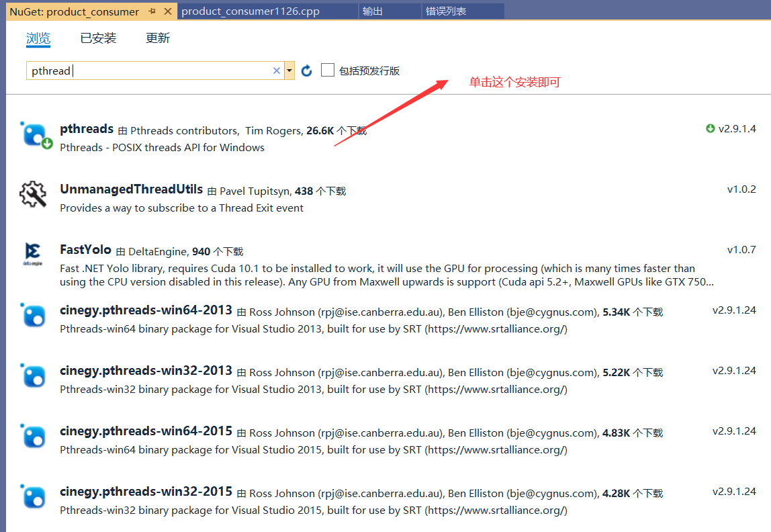Click the cinegy.pthreads-win32-2013 package icon
Viewport: 771px width, 532px height.
click(33, 376)
